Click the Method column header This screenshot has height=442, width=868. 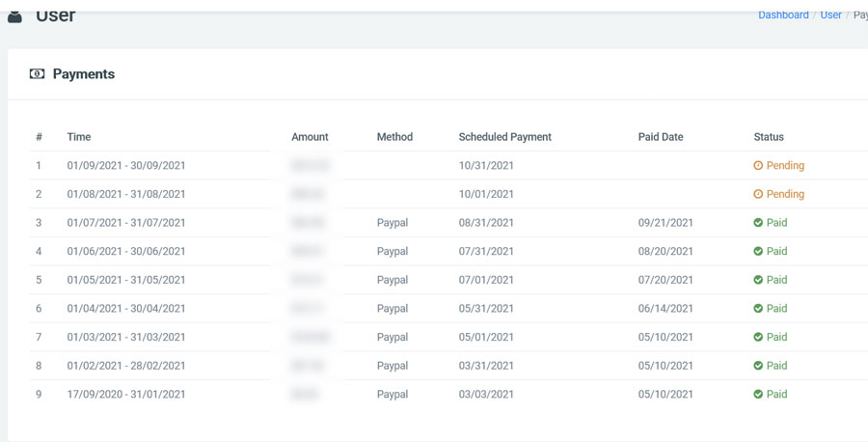394,137
